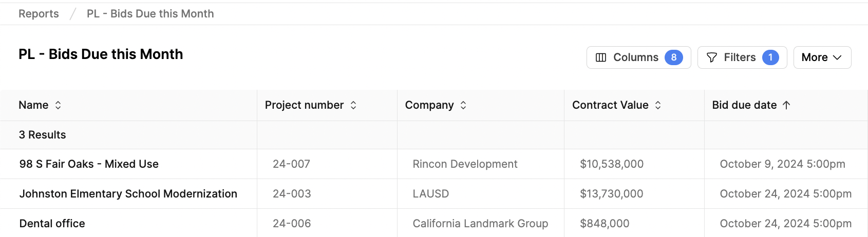The height and width of the screenshot is (237, 868).
Task: Click the California Landmark Group cell
Action: click(480, 224)
